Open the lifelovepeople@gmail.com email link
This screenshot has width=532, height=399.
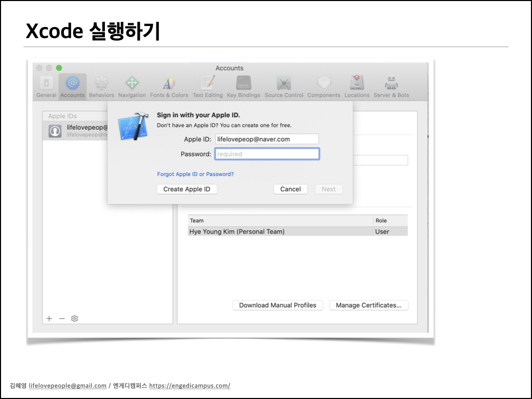coord(68,385)
